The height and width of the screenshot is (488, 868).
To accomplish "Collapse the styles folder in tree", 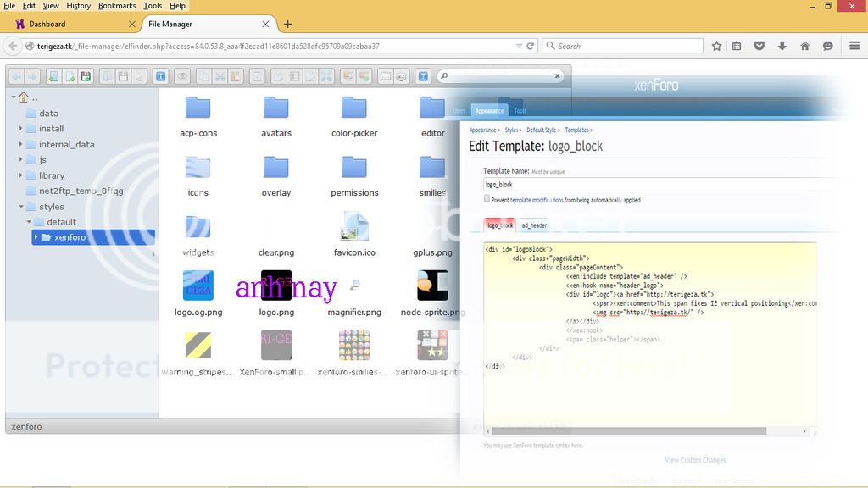I will pyautogui.click(x=20, y=207).
